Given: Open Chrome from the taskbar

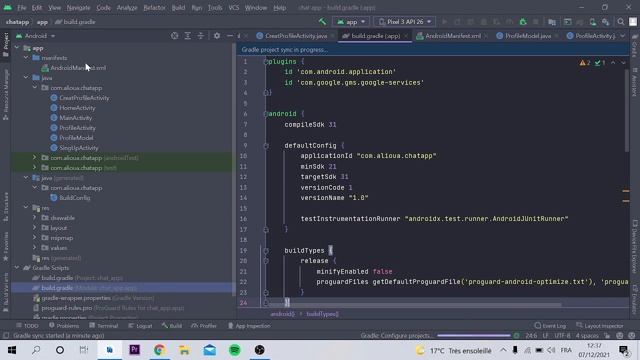Looking at the screenshot, I should click(x=159, y=350).
